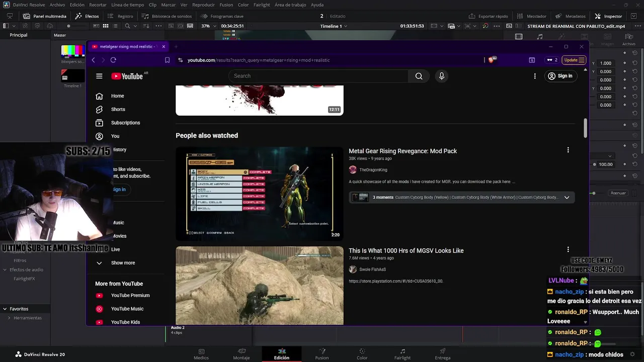The width and height of the screenshot is (644, 362).
Task: Open the Área de trabajo menu
Action: 290,5
